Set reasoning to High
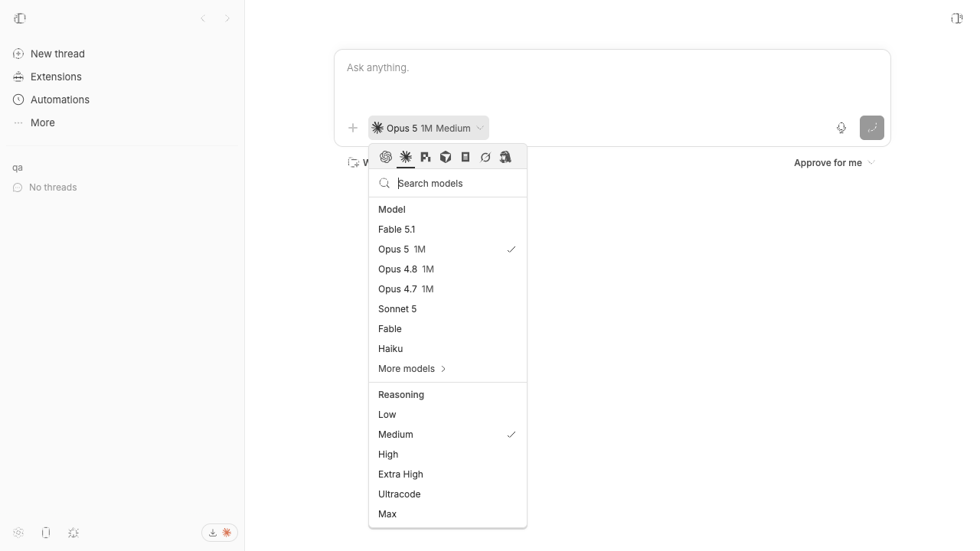The height and width of the screenshot is (551, 980). pos(448,454)
